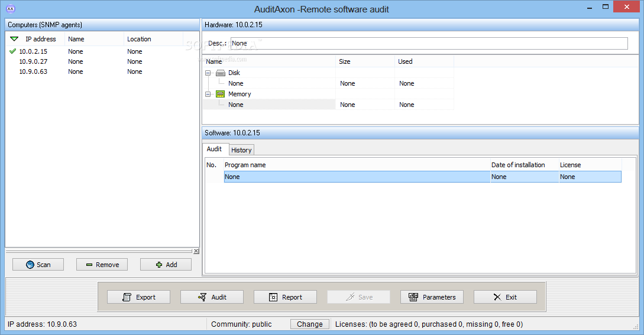Collapse the Disk tree node
The width and height of the screenshot is (644, 335).
click(208, 73)
